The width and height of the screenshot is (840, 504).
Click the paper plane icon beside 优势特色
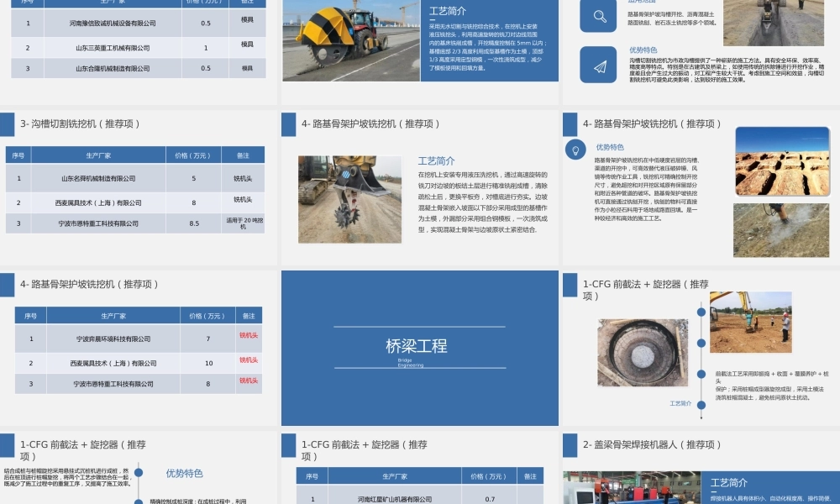click(x=598, y=65)
